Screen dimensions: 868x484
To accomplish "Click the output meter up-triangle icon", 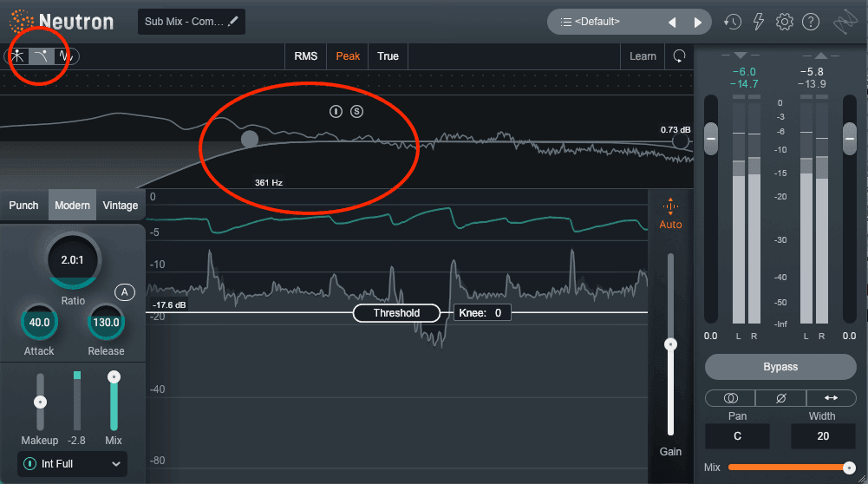I will tap(821, 56).
